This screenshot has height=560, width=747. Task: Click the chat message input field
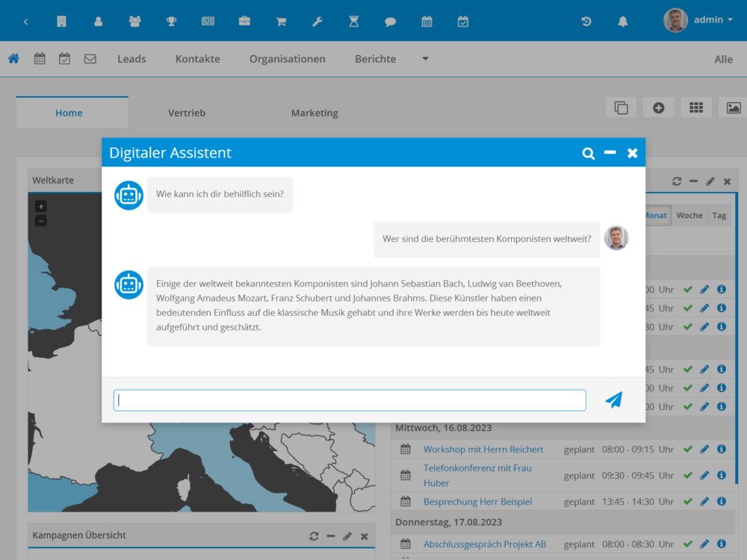350,400
